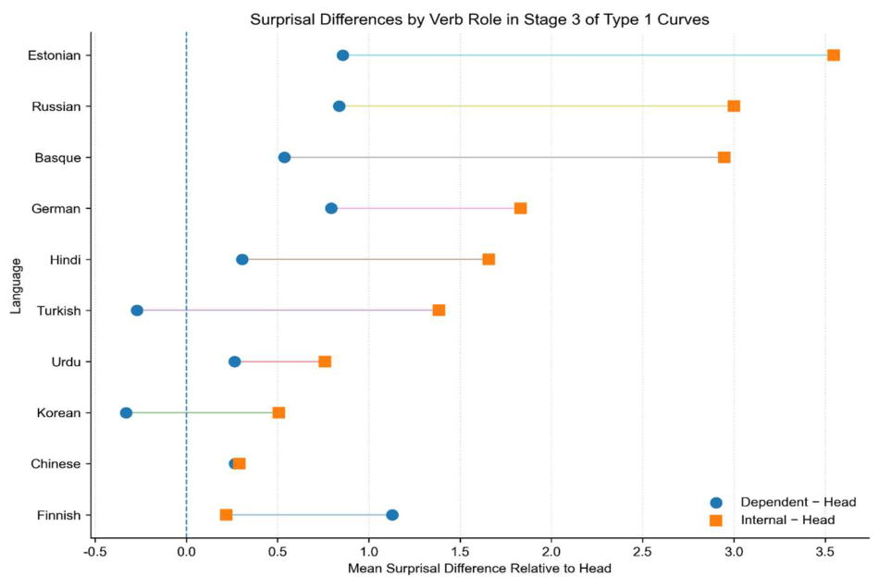
Task: Click the 2.0 x-axis tick label
Action: [x=551, y=552]
